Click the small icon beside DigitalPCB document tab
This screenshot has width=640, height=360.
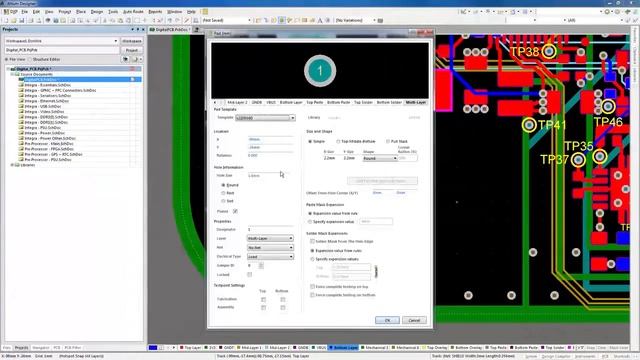point(196,30)
